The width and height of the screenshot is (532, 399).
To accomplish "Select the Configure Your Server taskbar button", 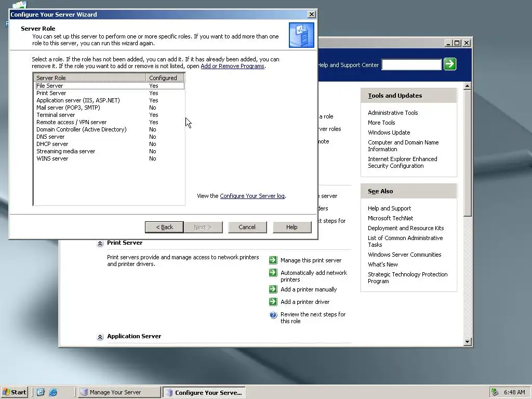I will 204,393.
